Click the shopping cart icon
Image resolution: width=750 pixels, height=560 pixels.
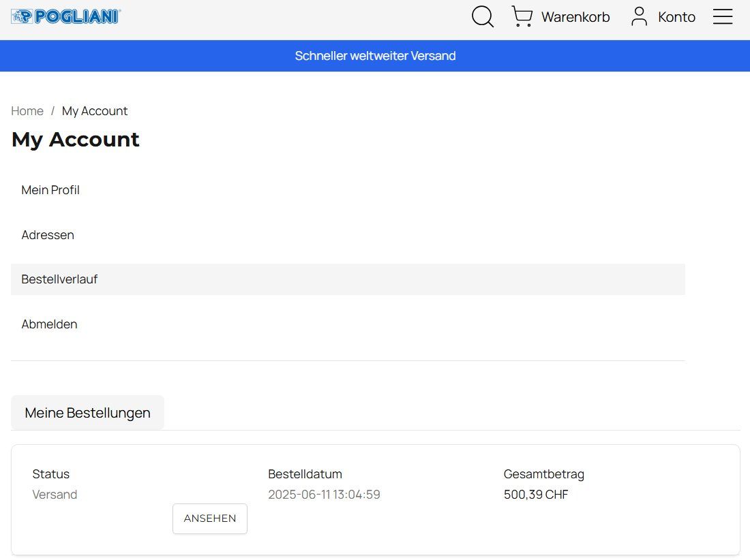pyautogui.click(x=522, y=17)
